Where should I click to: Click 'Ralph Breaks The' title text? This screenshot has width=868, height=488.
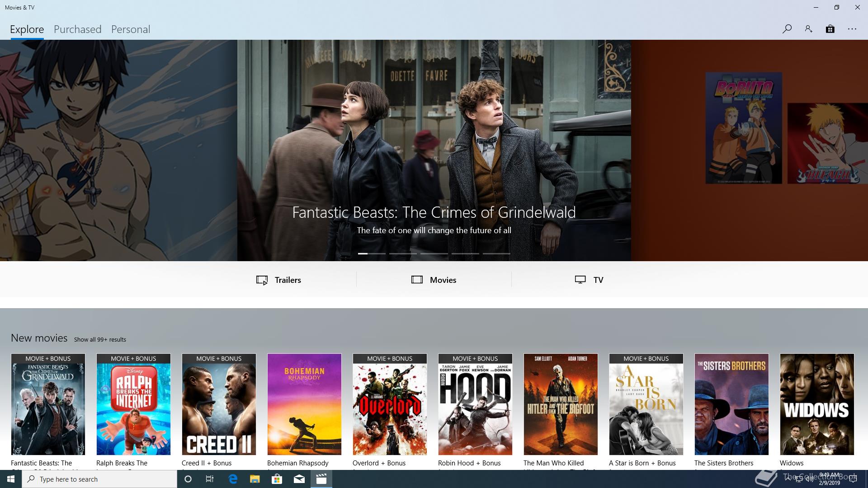coord(122,463)
